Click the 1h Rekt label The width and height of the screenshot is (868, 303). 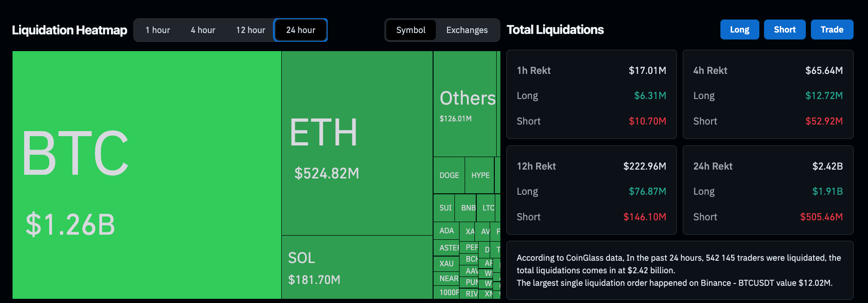533,71
